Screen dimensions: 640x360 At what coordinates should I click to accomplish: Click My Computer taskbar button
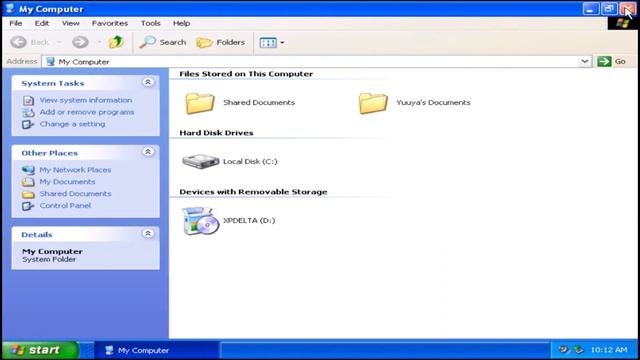[x=157, y=350]
